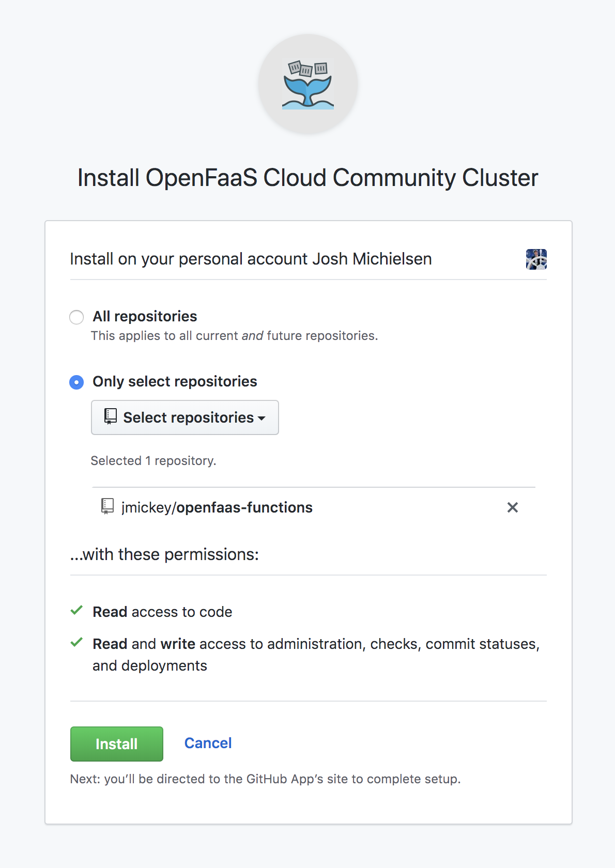Click the OpenFaaS whale logo
Screen dimensions: 615x868
308,84
